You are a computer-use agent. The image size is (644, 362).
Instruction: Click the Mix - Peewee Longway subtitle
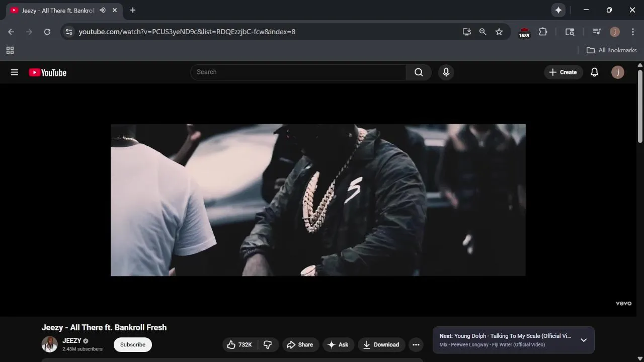[492, 344]
